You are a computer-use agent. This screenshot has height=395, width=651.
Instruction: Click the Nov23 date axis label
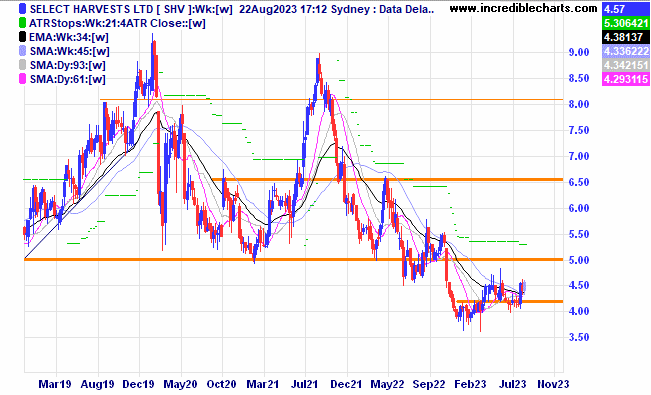pos(553,384)
